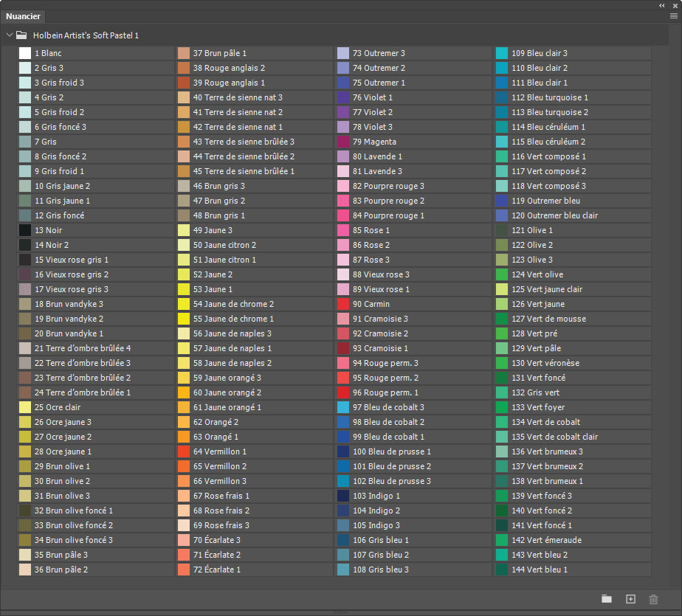The width and height of the screenshot is (682, 616).
Task: Pick the 64 Vermillon 1 swatch
Action: 185,451
